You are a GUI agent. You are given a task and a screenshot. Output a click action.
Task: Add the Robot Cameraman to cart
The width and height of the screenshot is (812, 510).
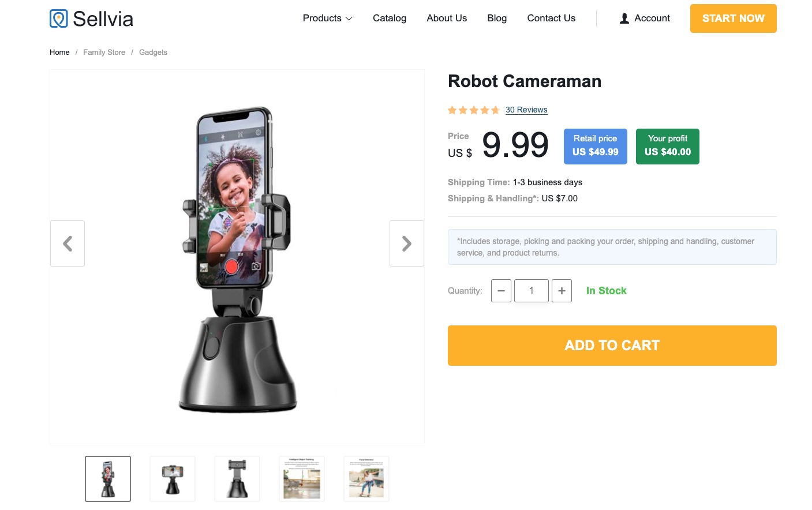pyautogui.click(x=612, y=346)
